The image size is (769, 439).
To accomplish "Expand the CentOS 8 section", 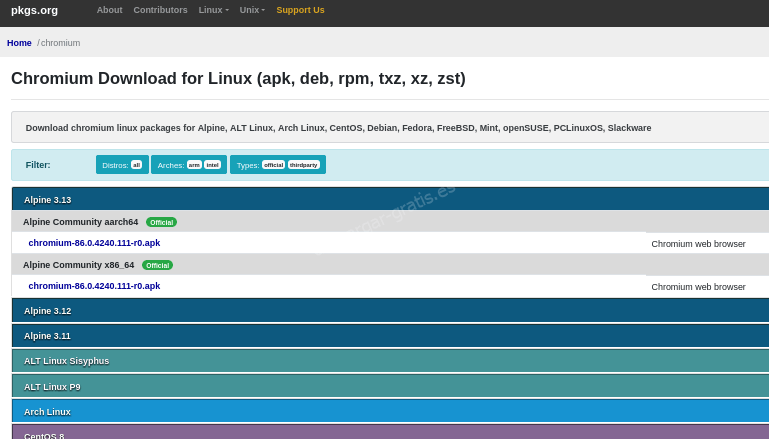I will 390,432.
